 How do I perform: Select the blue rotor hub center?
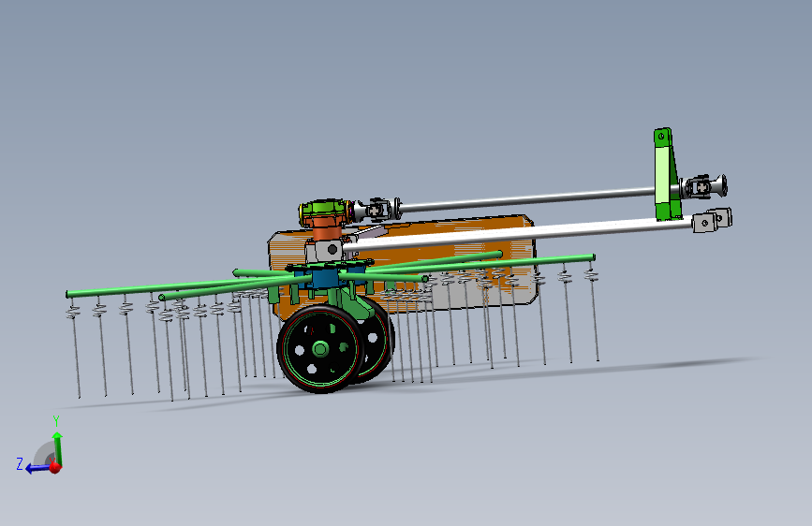point(324,276)
